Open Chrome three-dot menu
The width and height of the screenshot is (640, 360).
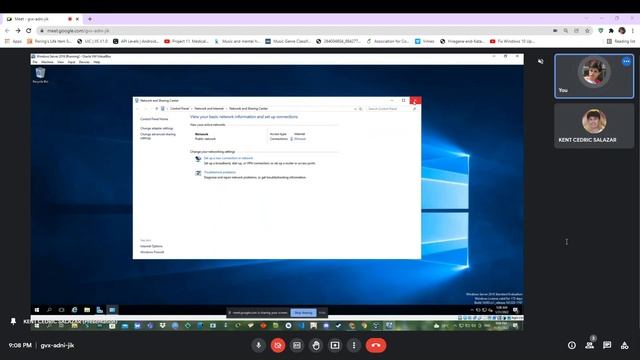coord(633,31)
